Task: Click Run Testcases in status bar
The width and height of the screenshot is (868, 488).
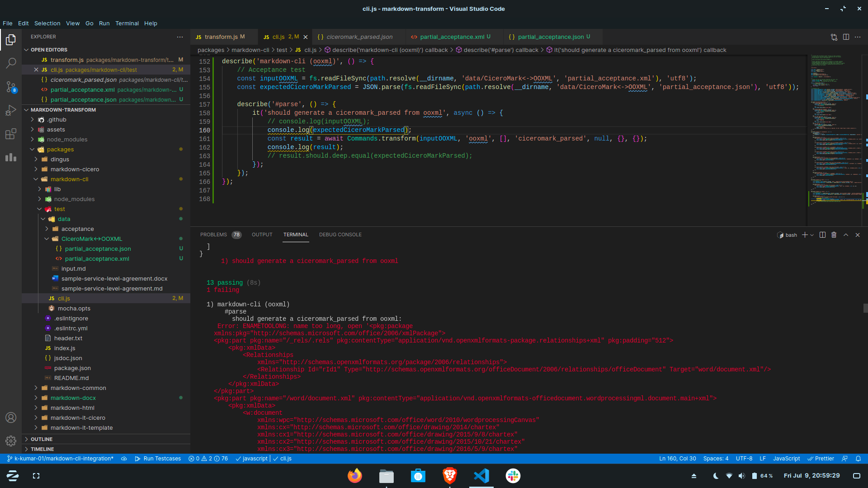Action: tap(157, 459)
